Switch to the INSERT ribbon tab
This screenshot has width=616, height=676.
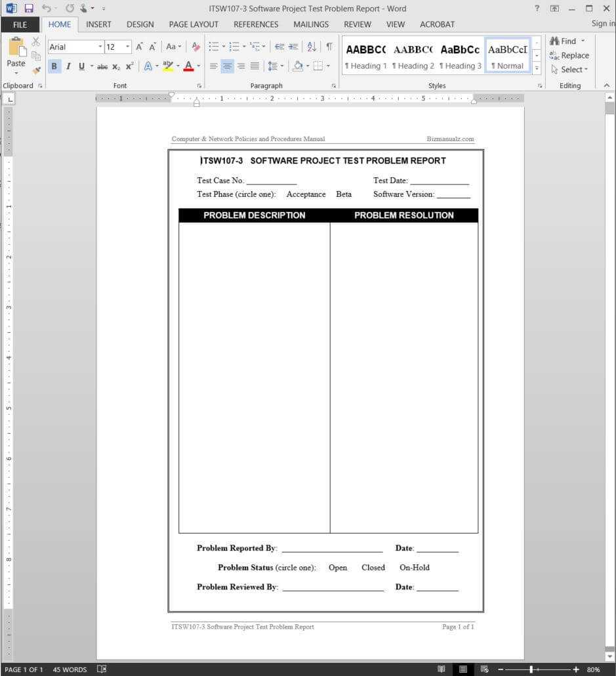98,24
